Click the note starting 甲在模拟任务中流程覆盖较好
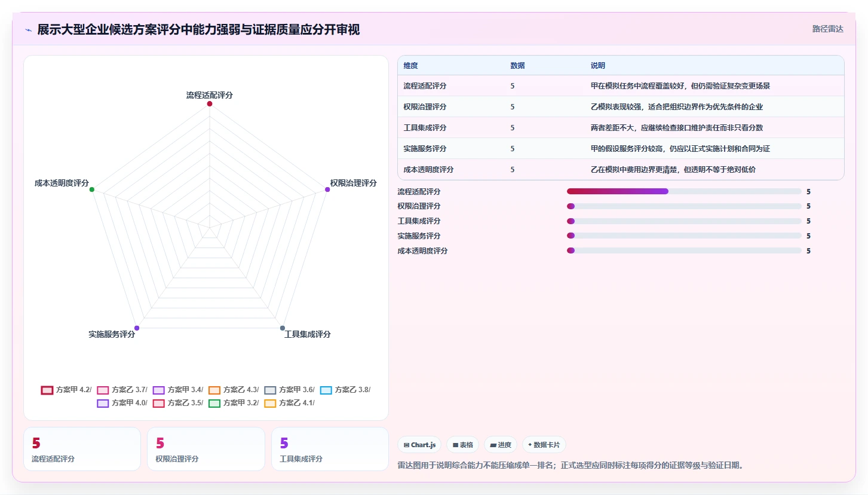868x495 pixels. point(680,85)
